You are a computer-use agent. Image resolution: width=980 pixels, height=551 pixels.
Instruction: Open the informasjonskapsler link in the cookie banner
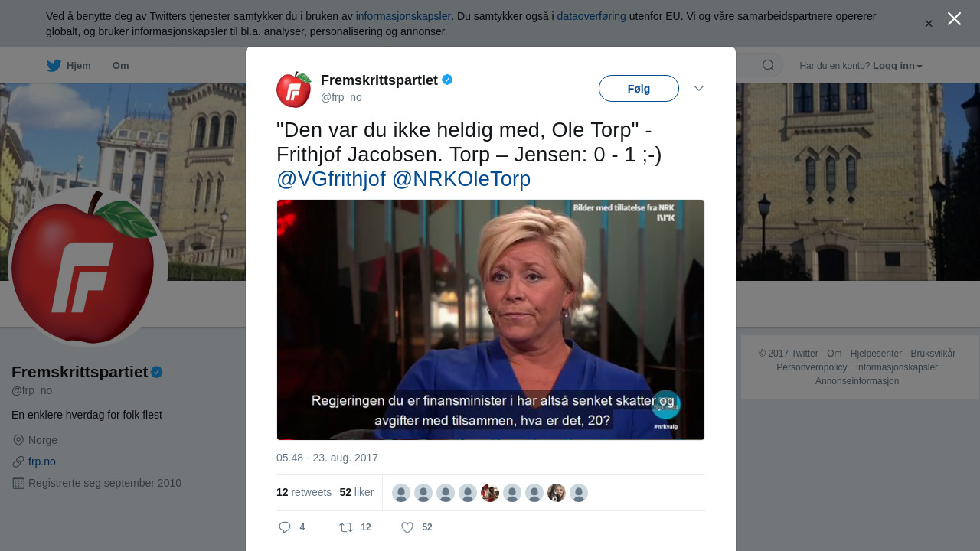[x=403, y=16]
